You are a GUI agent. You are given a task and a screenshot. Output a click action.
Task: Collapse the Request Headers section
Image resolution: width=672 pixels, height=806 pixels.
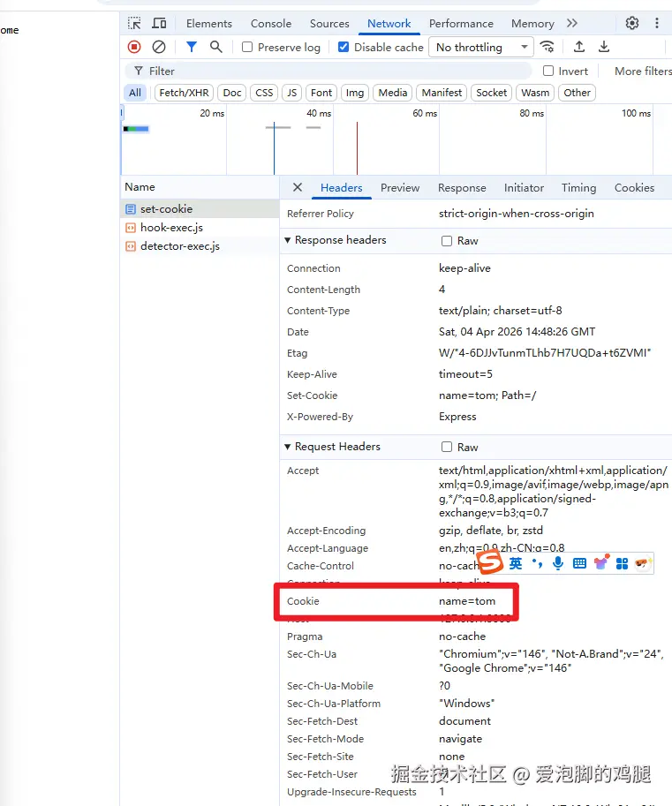pyautogui.click(x=287, y=447)
